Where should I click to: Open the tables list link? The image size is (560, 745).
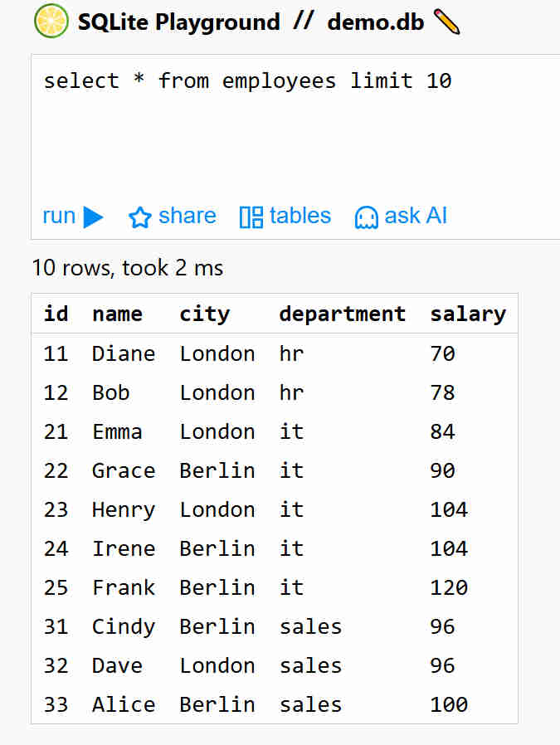(x=299, y=216)
